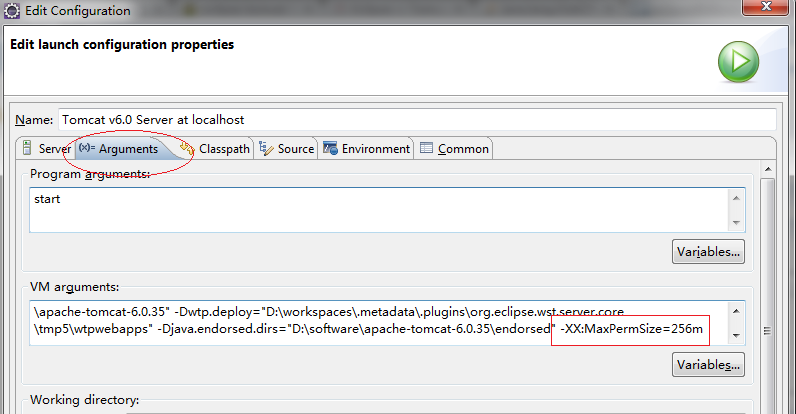Click the Common tab icon

[x=427, y=148]
